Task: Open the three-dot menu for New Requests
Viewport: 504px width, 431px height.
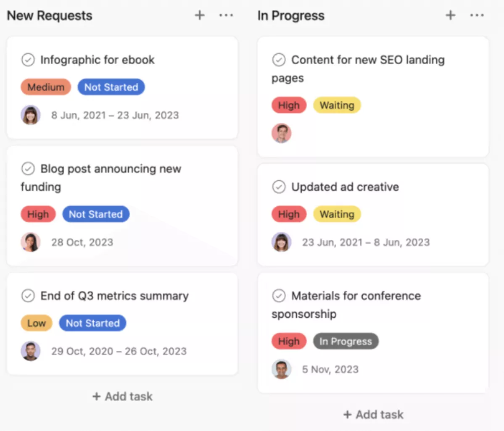Action: (226, 15)
